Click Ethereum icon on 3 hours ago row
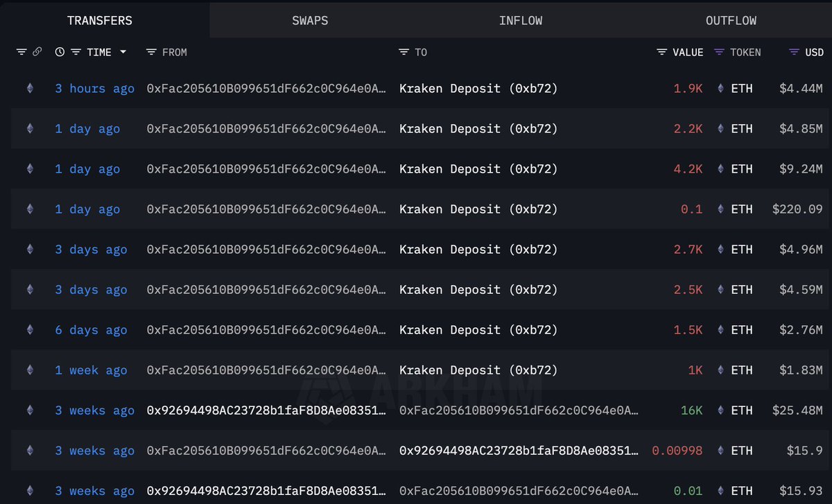Screen dimensions: 832x504 [x=29, y=88]
